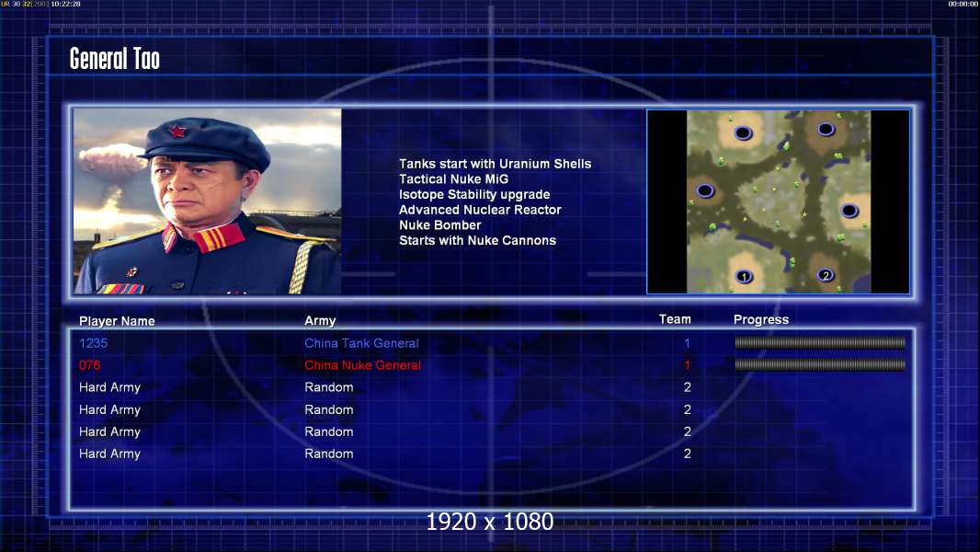Select the "Starts with Nuke Cannons" line
This screenshot has height=552, width=980.
[x=477, y=241]
